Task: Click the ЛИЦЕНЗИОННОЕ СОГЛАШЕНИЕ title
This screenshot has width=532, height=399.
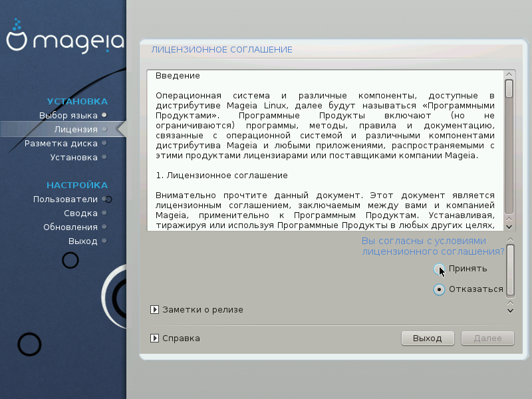Action: [x=222, y=50]
